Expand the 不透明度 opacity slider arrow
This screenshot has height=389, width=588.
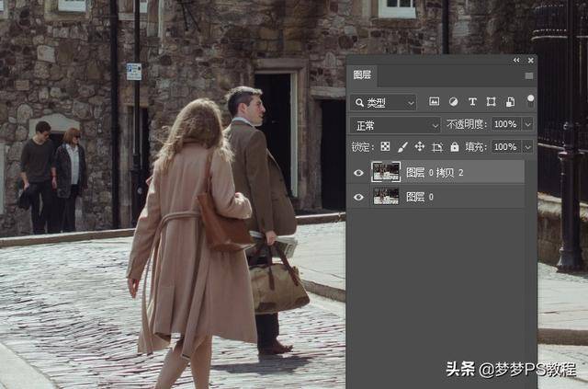[527, 124]
